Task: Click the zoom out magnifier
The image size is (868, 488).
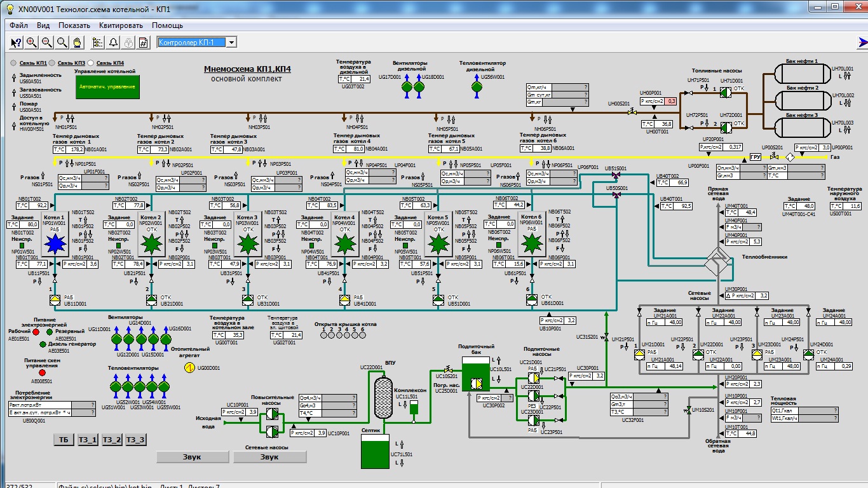Action: pos(47,43)
